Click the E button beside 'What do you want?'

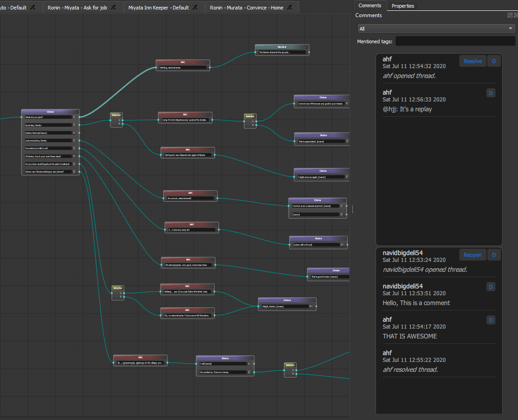(x=74, y=117)
